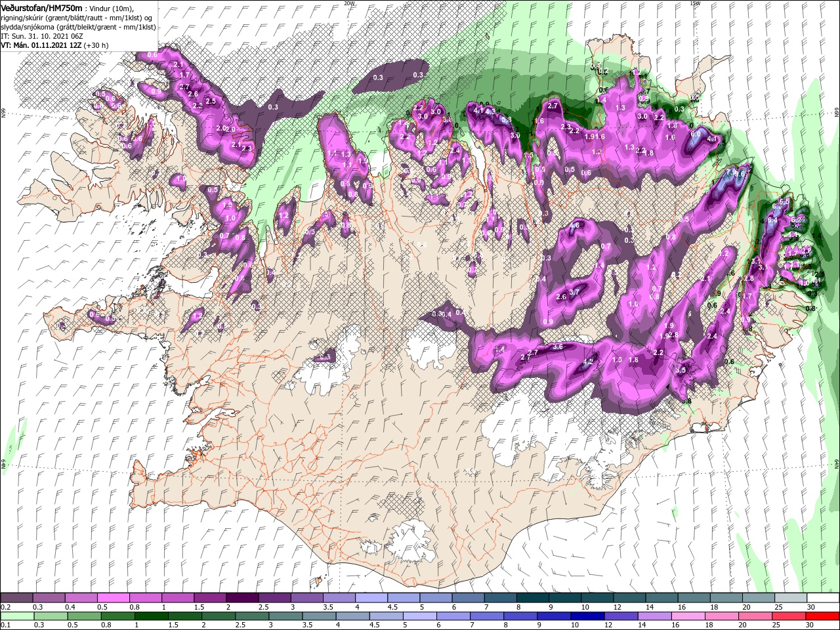Screen dimensions: 840x630
Task: Click the 15W longitude label
Action: tap(695, 3)
